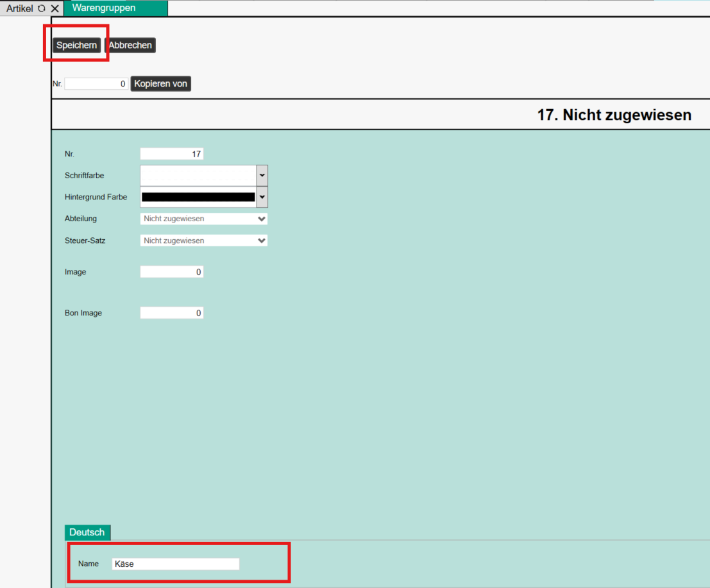Click the refresh icon on Artikel tab
This screenshot has height=588, width=710.
pyautogui.click(x=42, y=9)
